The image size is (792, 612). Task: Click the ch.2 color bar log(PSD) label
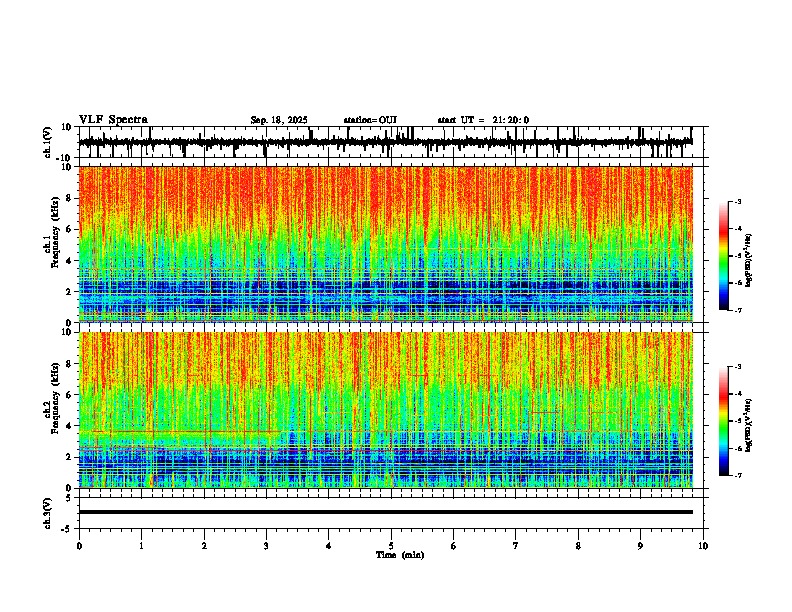pos(748,425)
